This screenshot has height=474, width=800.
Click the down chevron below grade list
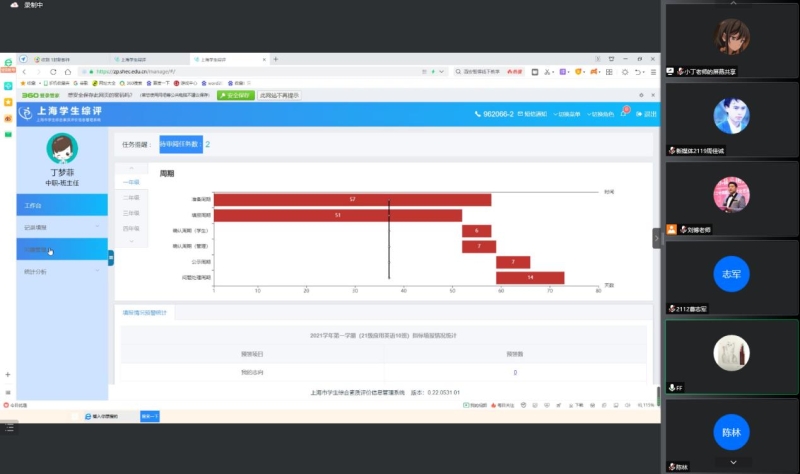[x=131, y=241]
